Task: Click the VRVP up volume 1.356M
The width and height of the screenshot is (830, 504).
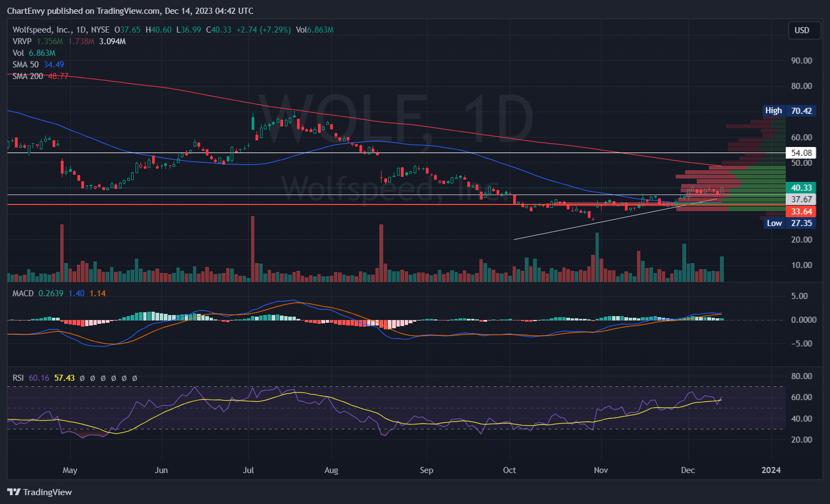Action: (50, 41)
